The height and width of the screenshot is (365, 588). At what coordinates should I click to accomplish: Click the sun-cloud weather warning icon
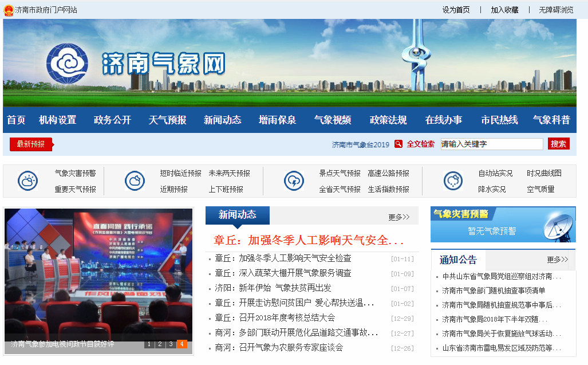pos(27,181)
